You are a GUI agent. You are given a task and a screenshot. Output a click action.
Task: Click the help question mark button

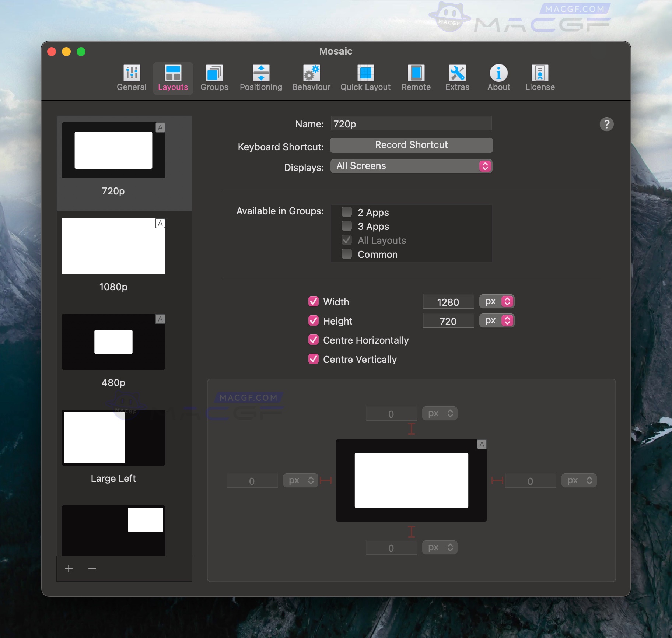[x=606, y=125]
